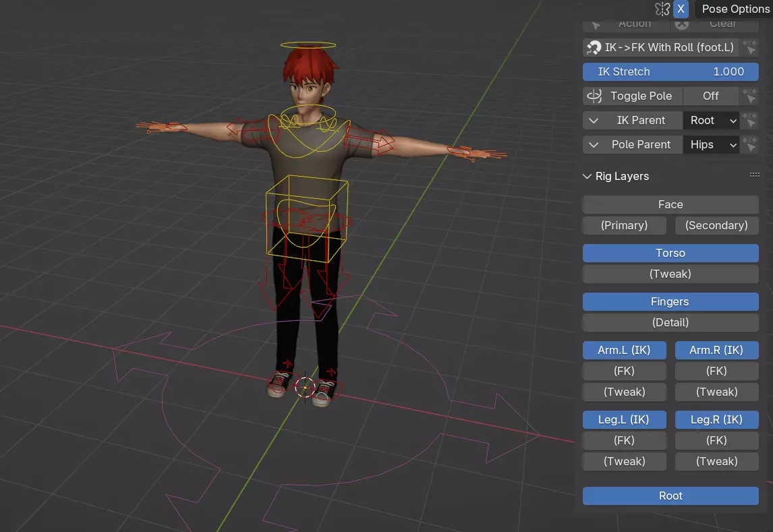Viewport: 773px width, 532px height.
Task: Toggle the Face (Secondary) layer
Action: (x=716, y=225)
